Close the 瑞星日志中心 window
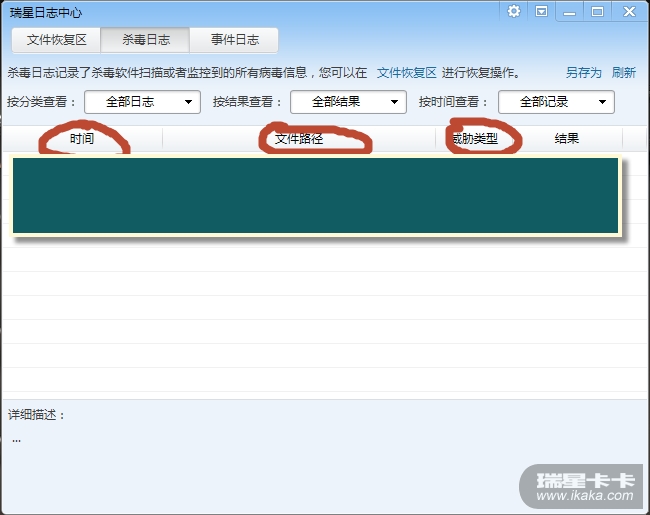This screenshot has width=650, height=515. coord(629,12)
